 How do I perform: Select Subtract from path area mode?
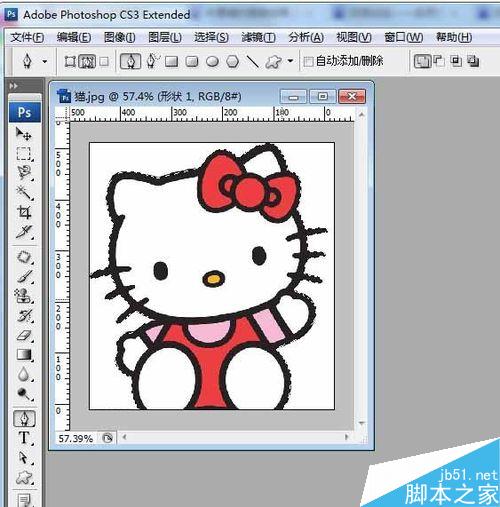point(439,61)
